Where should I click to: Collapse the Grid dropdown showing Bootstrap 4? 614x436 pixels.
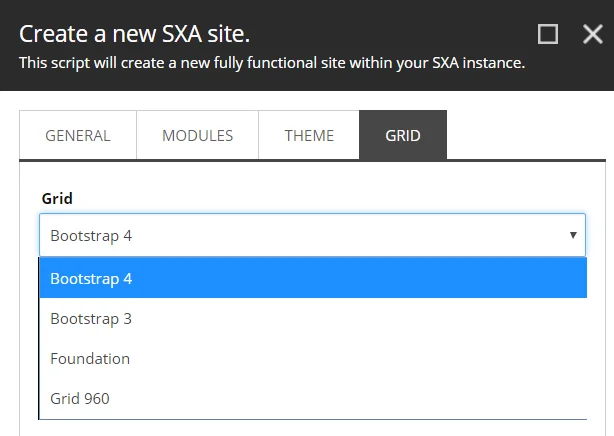312,235
